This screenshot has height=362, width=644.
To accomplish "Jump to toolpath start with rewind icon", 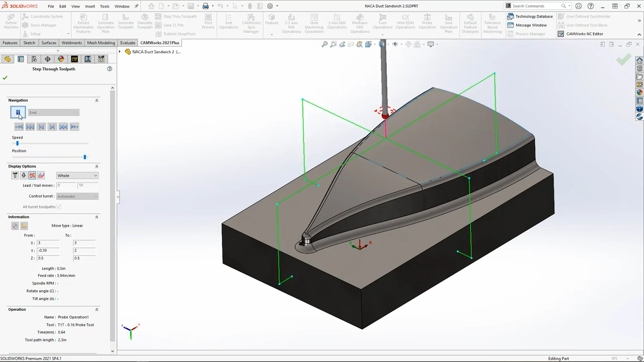I will [x=19, y=127].
